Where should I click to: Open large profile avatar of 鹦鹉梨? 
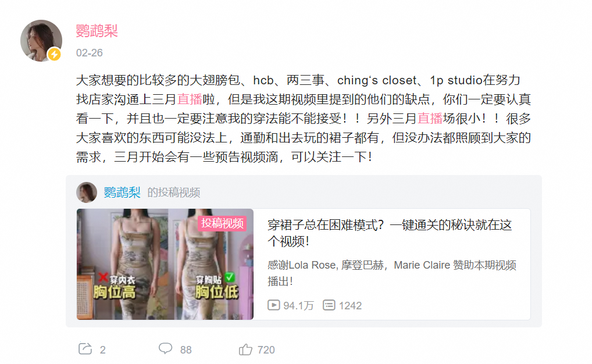(x=41, y=41)
